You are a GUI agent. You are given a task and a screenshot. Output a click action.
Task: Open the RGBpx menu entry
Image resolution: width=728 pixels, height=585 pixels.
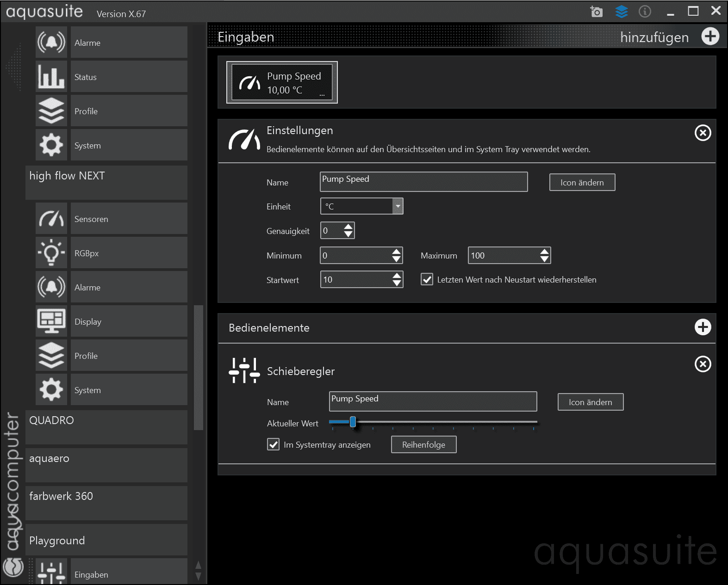[129, 253]
